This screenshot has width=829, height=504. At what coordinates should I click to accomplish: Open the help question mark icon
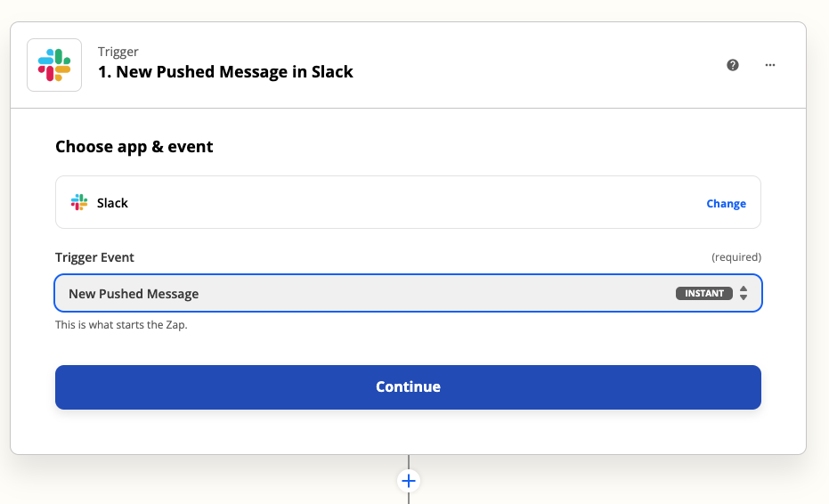coord(733,65)
